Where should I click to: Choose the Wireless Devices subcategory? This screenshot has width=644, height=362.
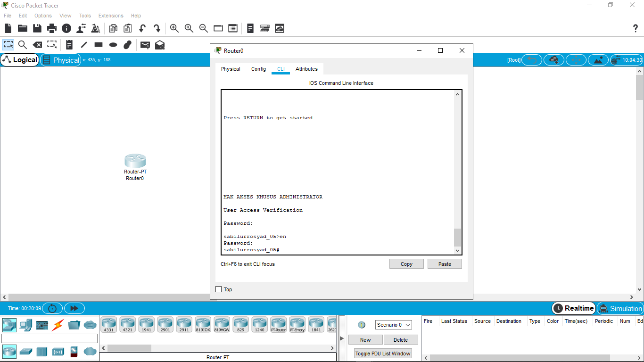[x=58, y=352]
